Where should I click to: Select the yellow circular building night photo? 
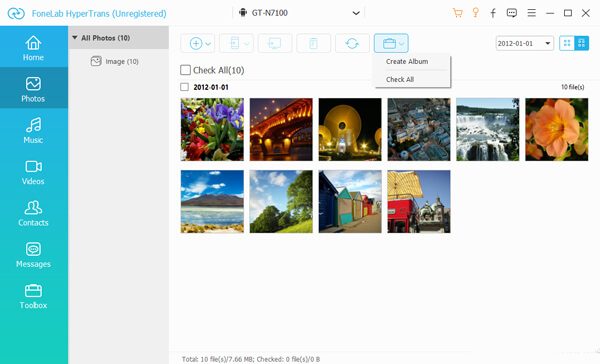coord(350,129)
